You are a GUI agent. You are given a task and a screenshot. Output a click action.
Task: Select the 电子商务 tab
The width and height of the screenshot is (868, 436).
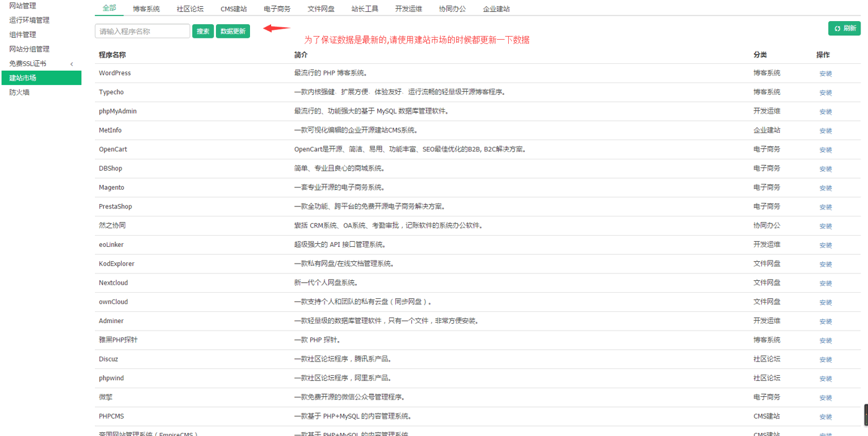pyautogui.click(x=277, y=9)
